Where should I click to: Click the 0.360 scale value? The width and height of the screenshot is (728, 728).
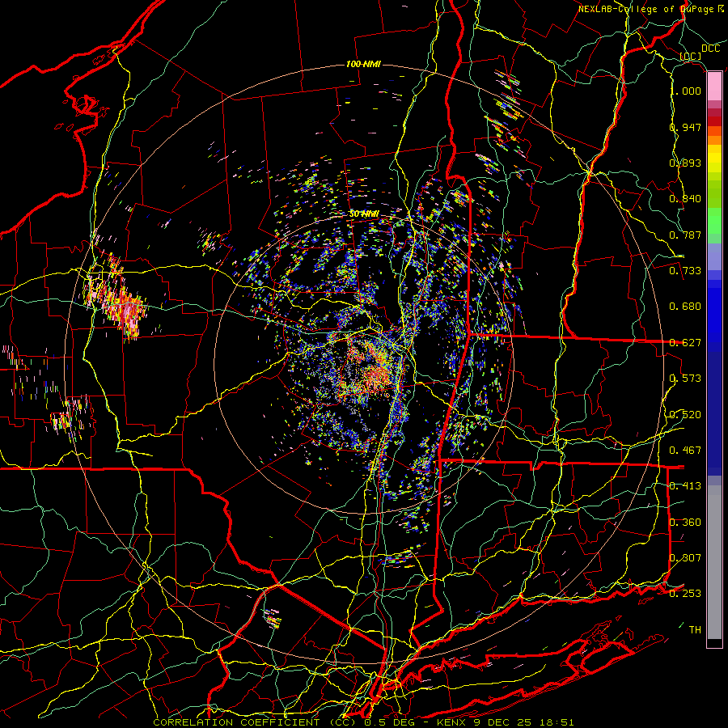click(685, 523)
